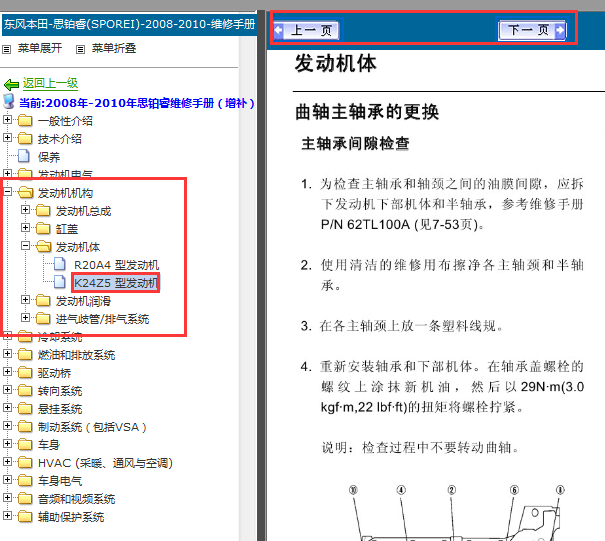Screen dimensions: 605x541
Task: Click the K24Z5 document page icon
Action: click(x=59, y=282)
